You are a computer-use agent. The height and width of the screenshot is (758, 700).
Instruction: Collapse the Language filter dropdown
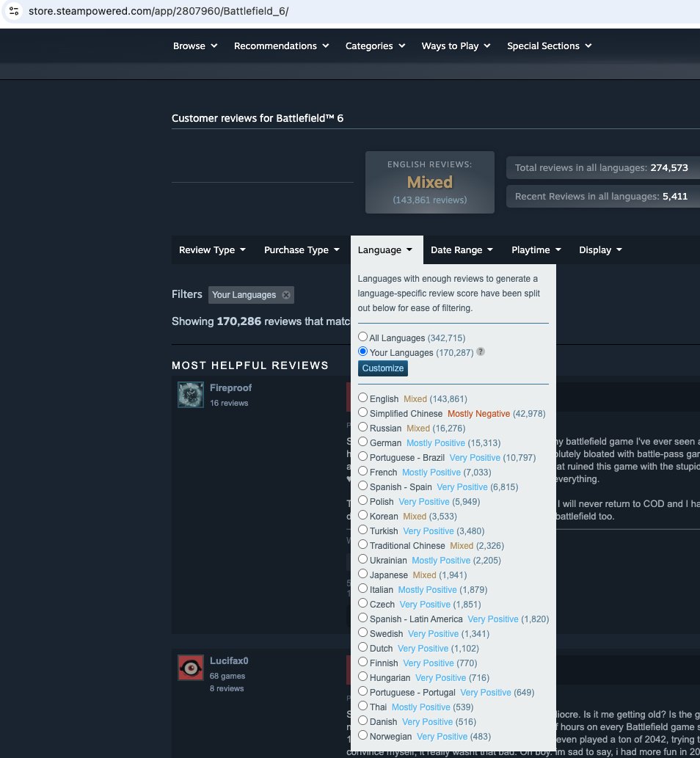tap(385, 250)
